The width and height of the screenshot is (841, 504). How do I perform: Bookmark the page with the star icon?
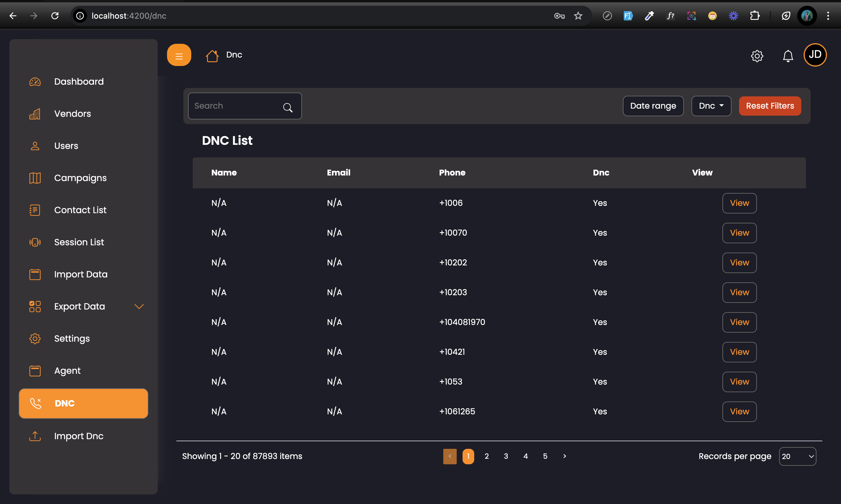pos(578,16)
